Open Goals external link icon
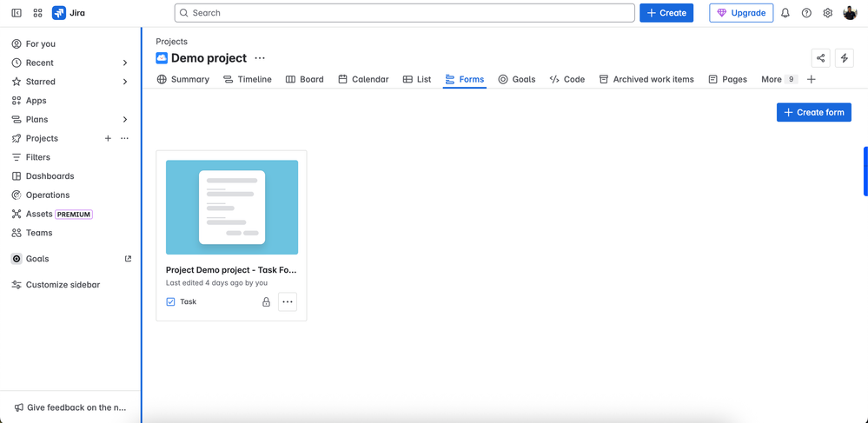 (x=129, y=259)
